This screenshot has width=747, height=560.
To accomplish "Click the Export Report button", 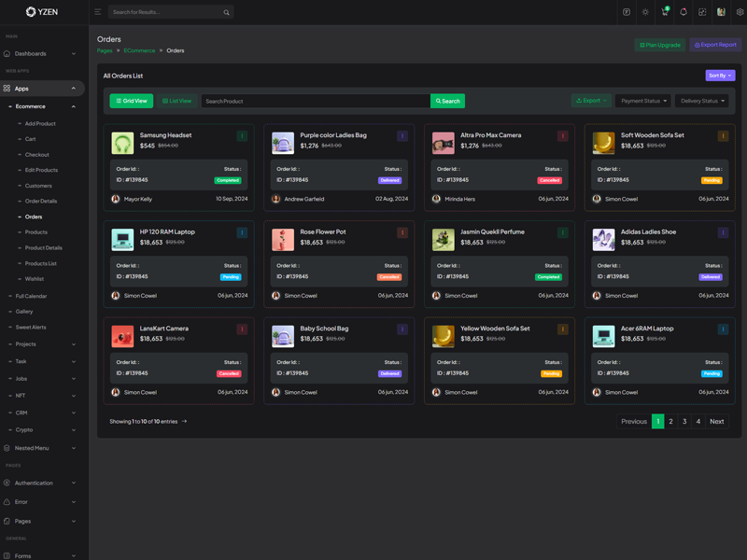I will (x=715, y=45).
